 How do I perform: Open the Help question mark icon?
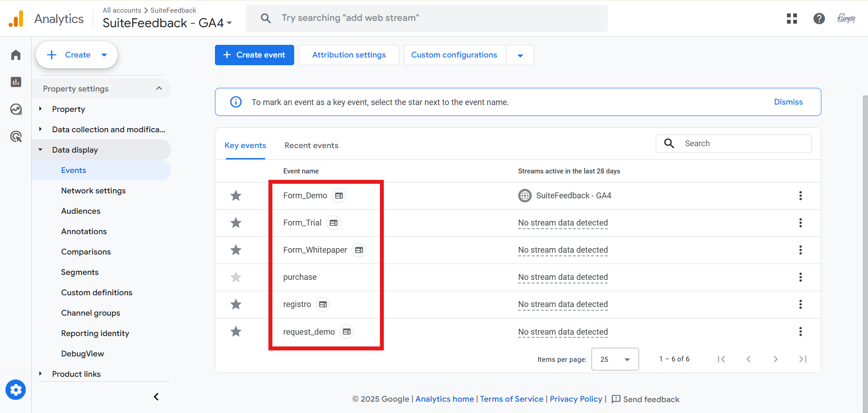[819, 19]
